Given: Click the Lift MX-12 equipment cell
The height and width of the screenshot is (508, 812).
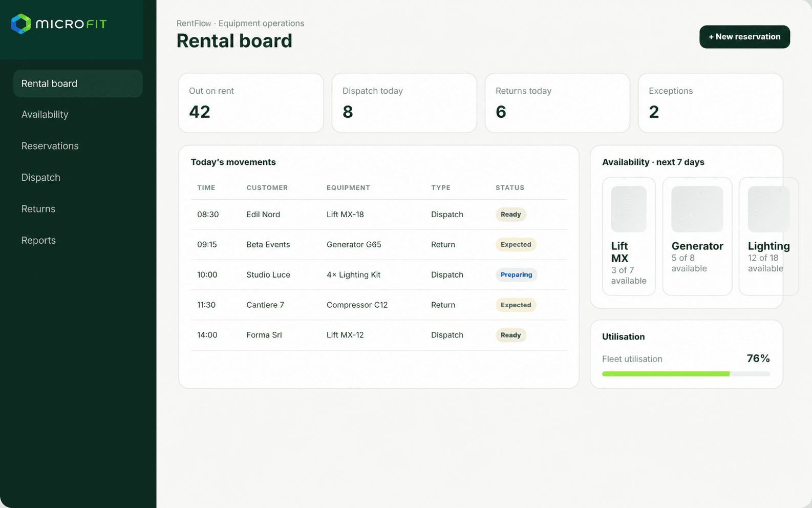Looking at the screenshot, I should [x=345, y=335].
